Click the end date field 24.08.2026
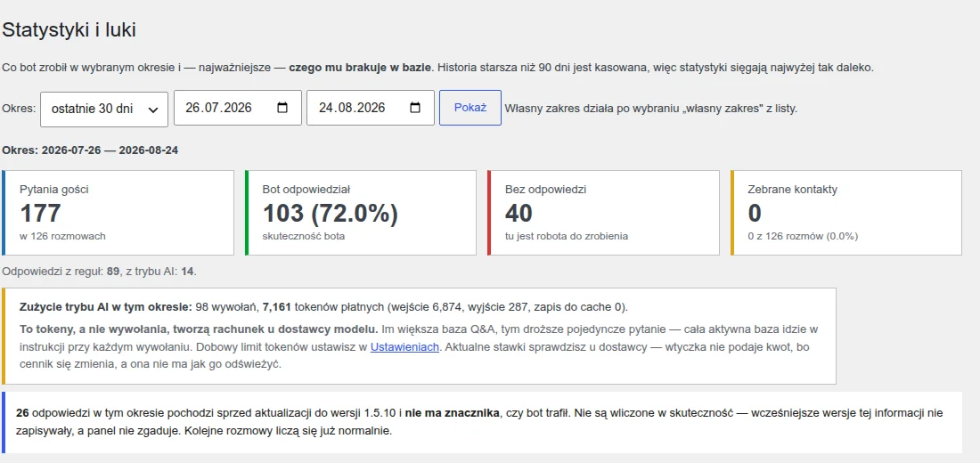The width and height of the screenshot is (980, 463). tap(371, 108)
